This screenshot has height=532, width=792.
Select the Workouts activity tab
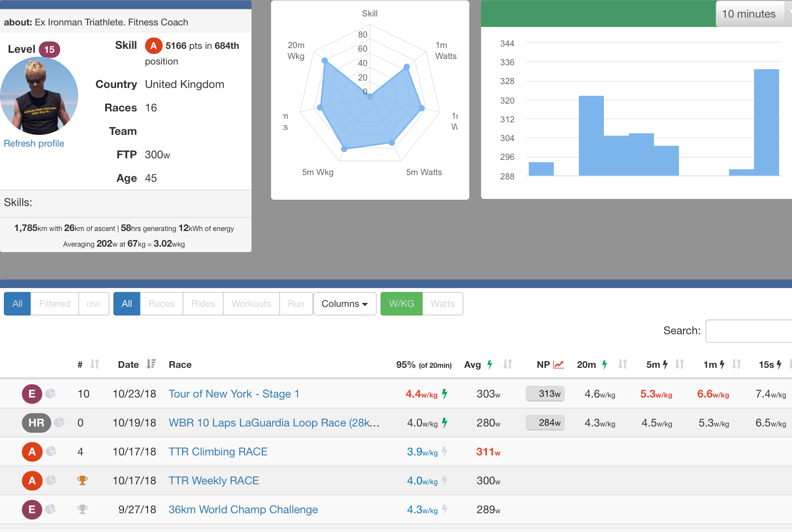point(251,304)
